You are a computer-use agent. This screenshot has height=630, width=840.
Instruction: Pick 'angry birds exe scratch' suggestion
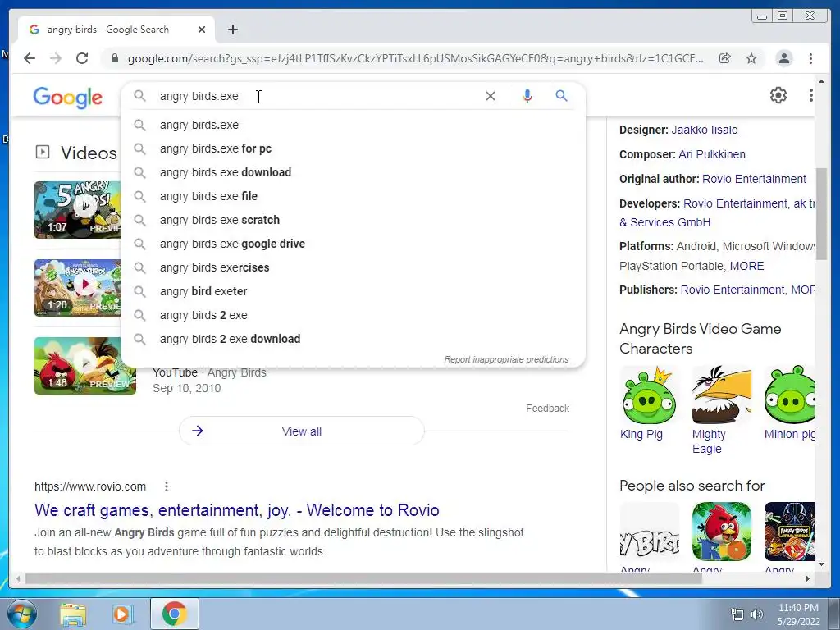click(x=354, y=220)
